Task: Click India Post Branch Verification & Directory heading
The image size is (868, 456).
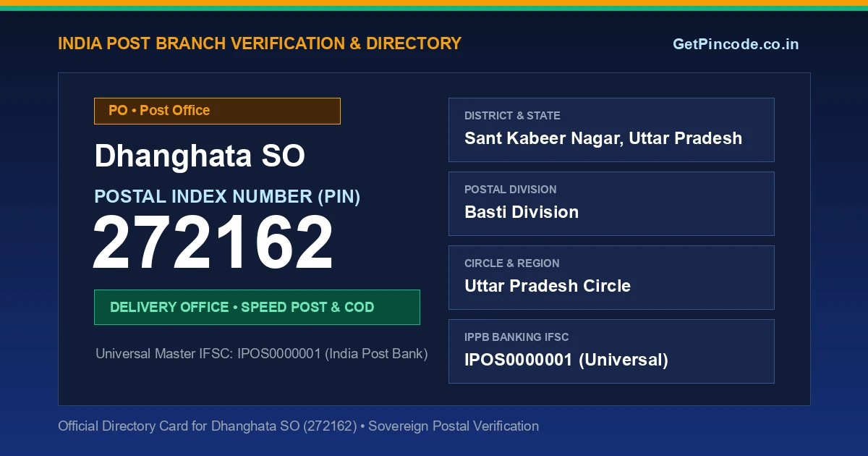Action: pyautogui.click(x=260, y=43)
